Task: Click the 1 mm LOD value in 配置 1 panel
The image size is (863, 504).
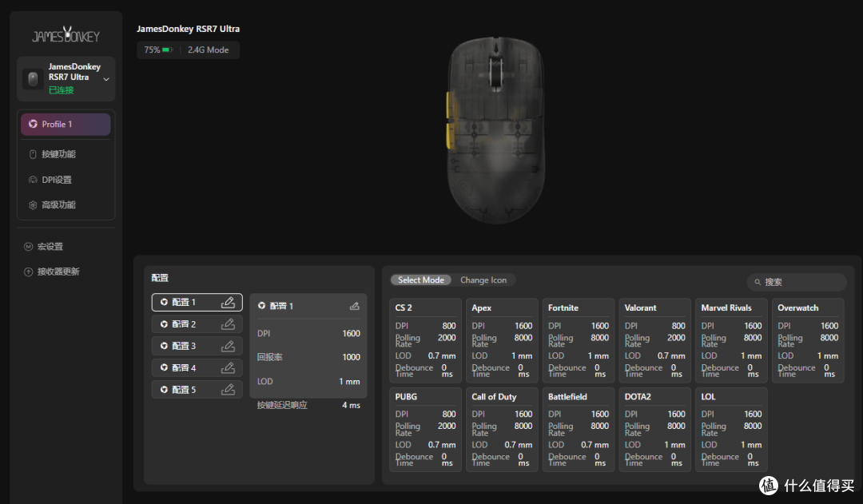Action: pos(349,381)
